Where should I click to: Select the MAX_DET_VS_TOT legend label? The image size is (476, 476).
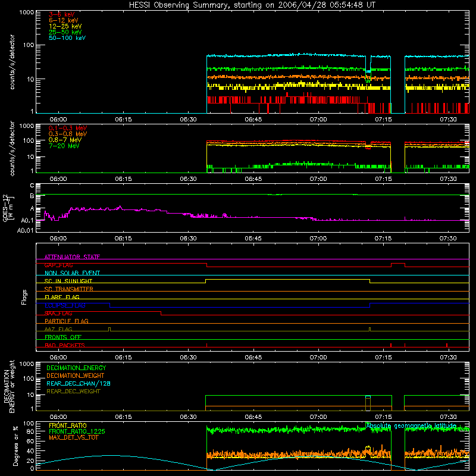73,437
